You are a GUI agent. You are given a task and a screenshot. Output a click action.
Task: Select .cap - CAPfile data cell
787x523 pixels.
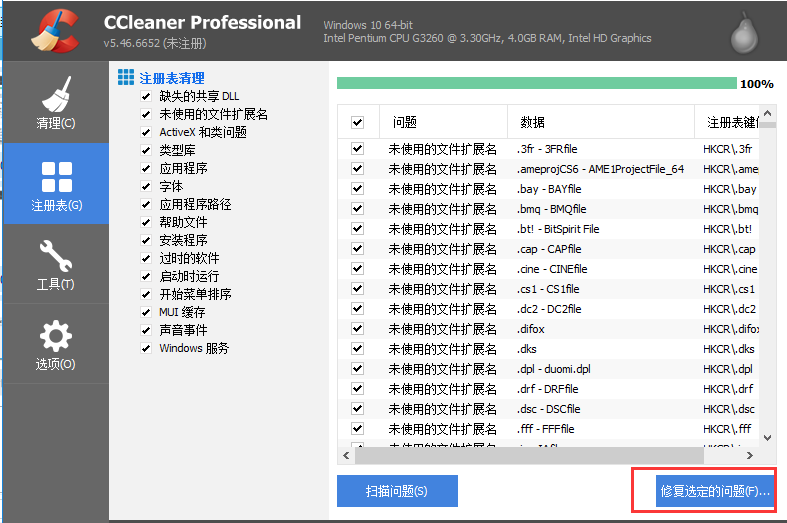[x=549, y=249]
